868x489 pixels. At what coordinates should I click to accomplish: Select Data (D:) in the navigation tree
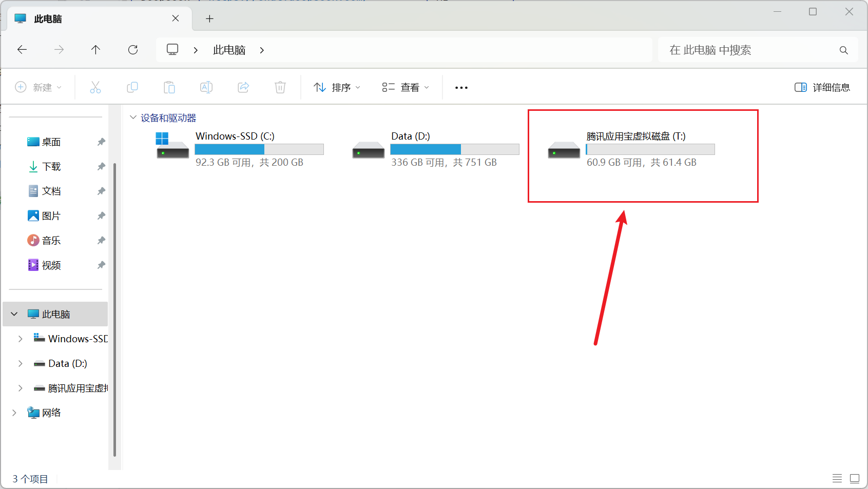click(x=61, y=363)
